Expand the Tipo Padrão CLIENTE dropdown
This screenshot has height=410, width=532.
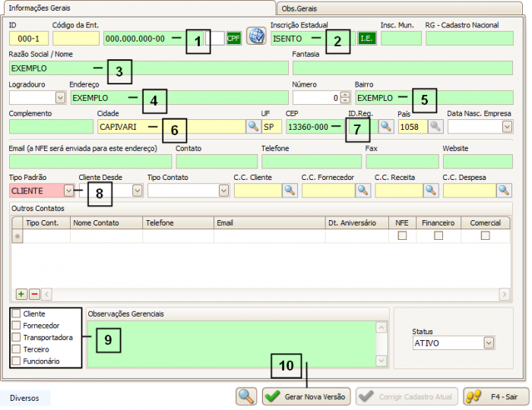coord(69,191)
